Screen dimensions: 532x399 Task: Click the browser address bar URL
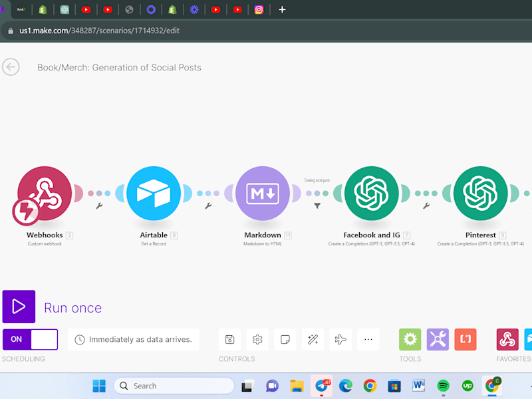pyautogui.click(x=99, y=31)
